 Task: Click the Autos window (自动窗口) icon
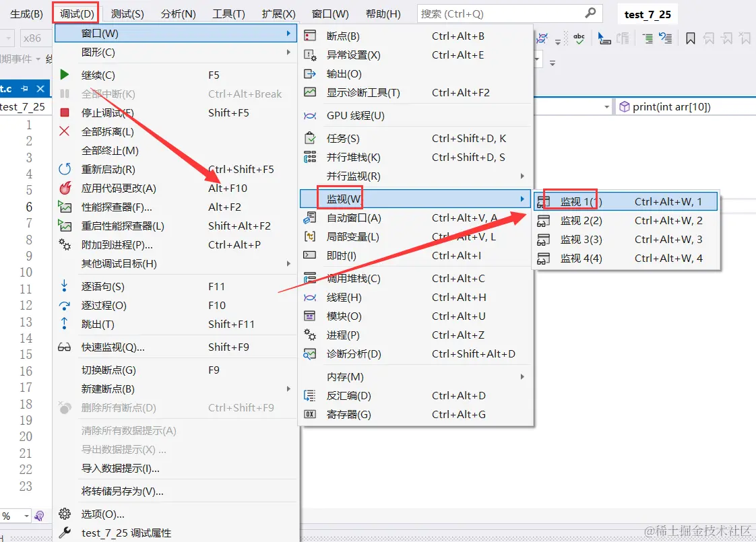point(309,217)
